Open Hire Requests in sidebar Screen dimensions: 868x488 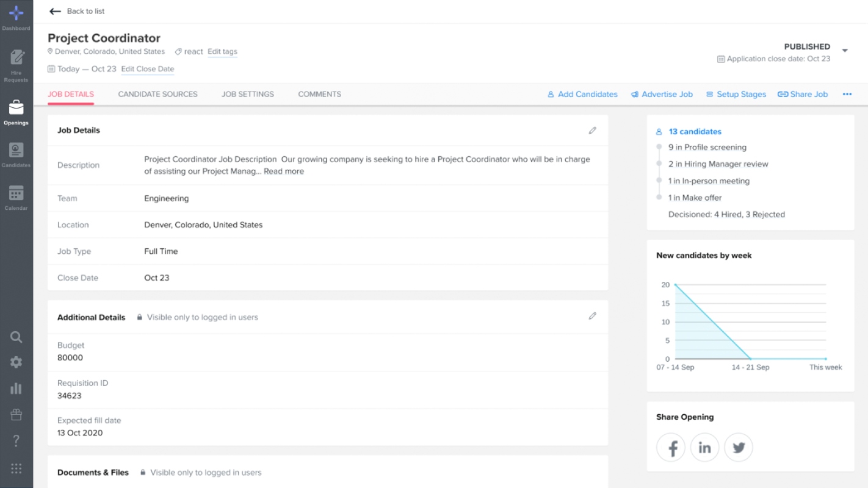[16, 65]
